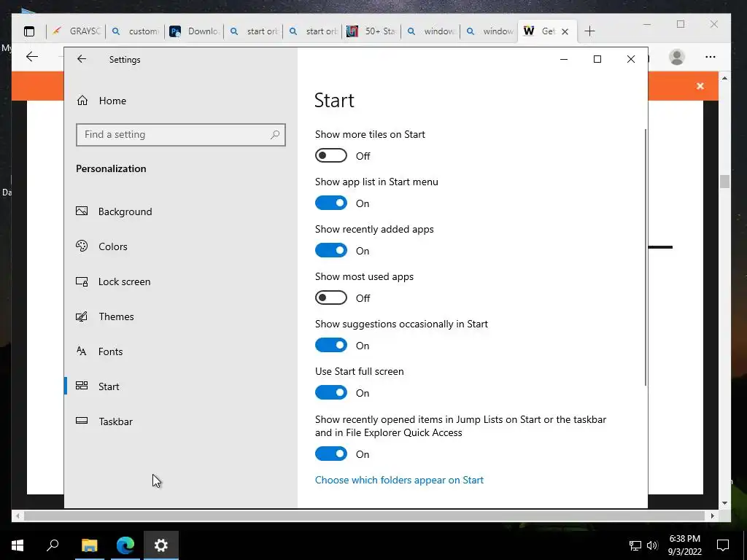Switch to the 'custom' search tab
Image resolution: width=747 pixels, height=560 pixels.
point(135,31)
